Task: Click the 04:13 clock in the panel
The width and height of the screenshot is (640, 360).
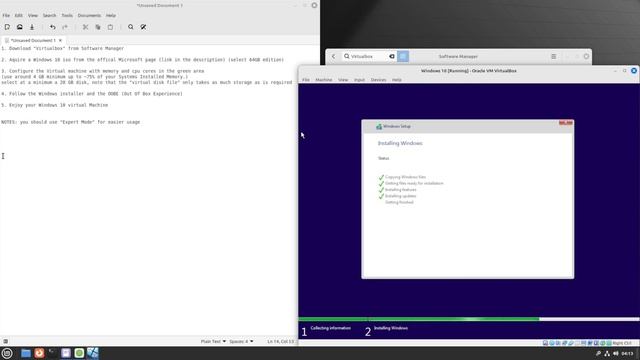Action: [627, 353]
